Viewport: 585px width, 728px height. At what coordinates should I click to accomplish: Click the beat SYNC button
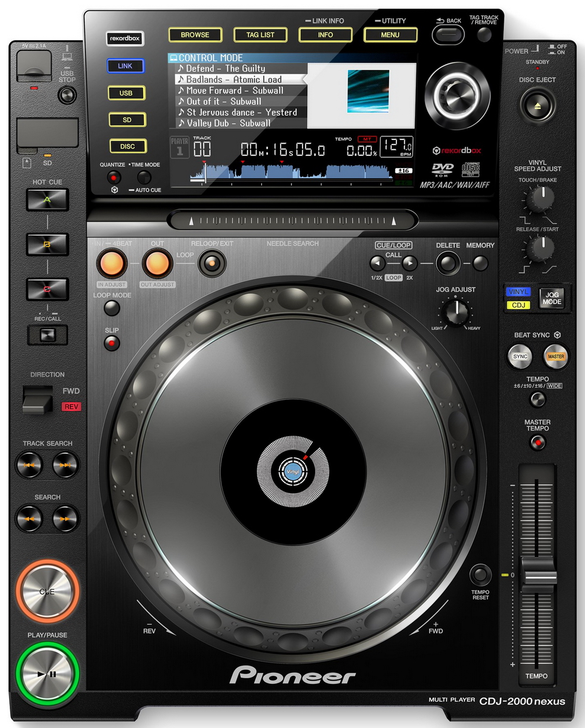tap(521, 357)
